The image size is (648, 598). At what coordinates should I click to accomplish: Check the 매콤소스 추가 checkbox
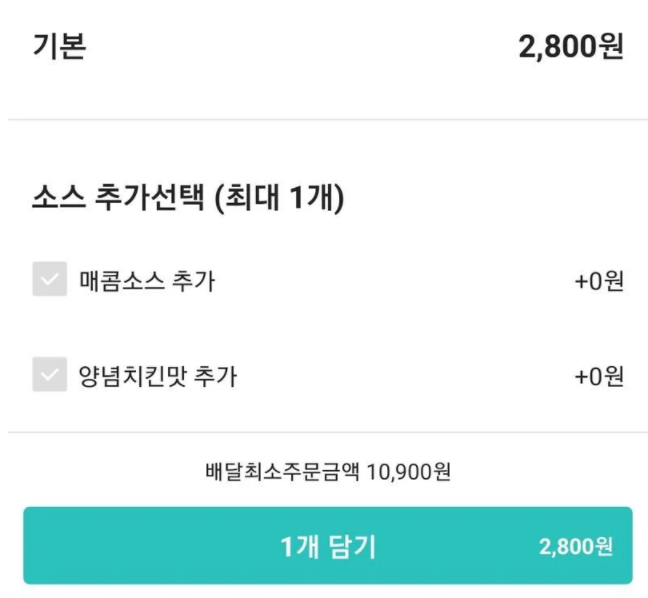(49, 281)
